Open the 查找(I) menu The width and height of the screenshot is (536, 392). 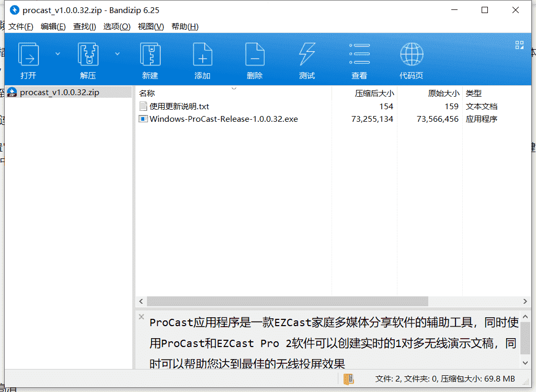[84, 27]
